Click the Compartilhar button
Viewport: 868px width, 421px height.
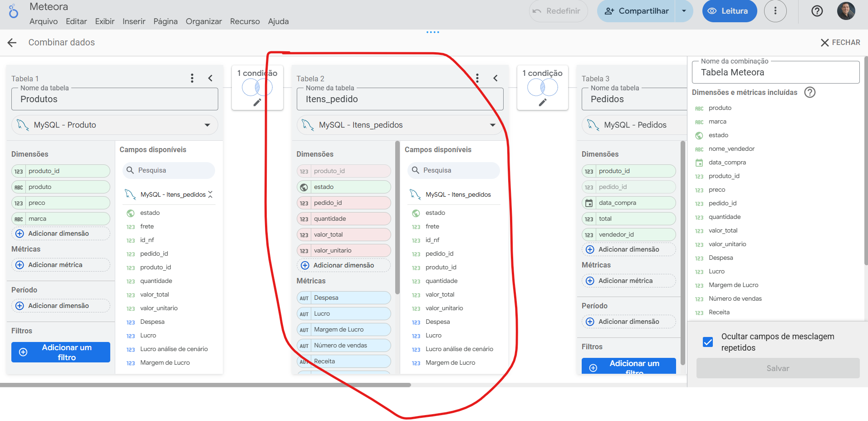pyautogui.click(x=637, y=11)
